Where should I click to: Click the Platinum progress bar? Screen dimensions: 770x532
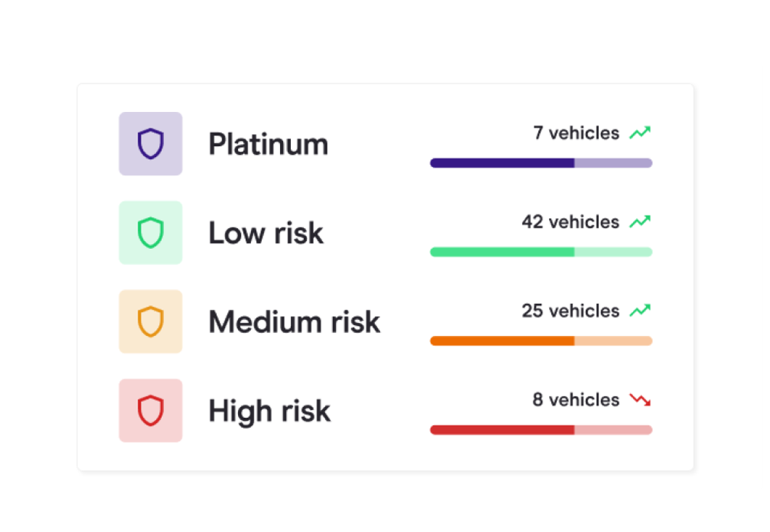pos(540,163)
